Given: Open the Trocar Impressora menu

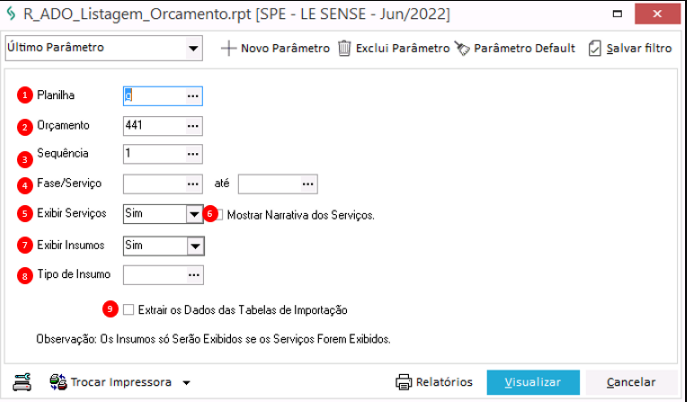Looking at the screenshot, I should (120, 382).
